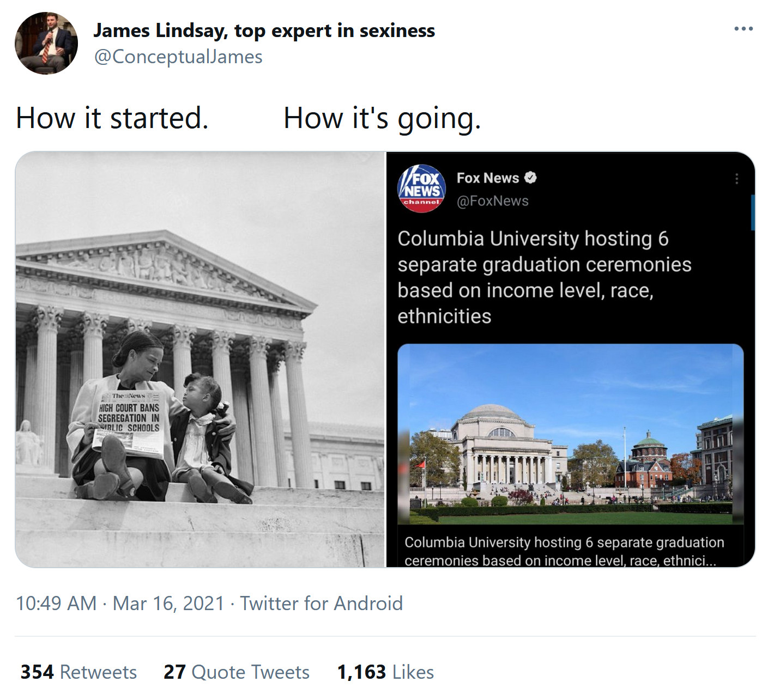
Task: Click the 10:49 AM Mar 16, 2021 timestamp
Action: coord(120,604)
